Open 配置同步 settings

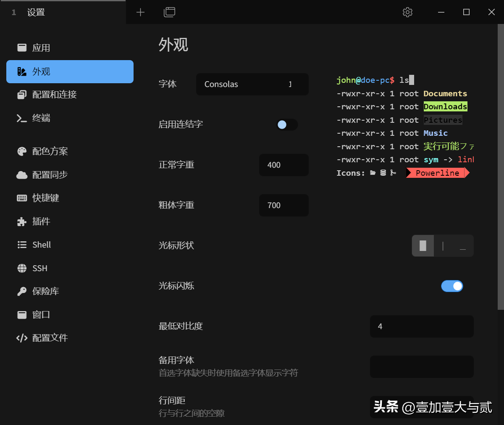[x=70, y=175]
